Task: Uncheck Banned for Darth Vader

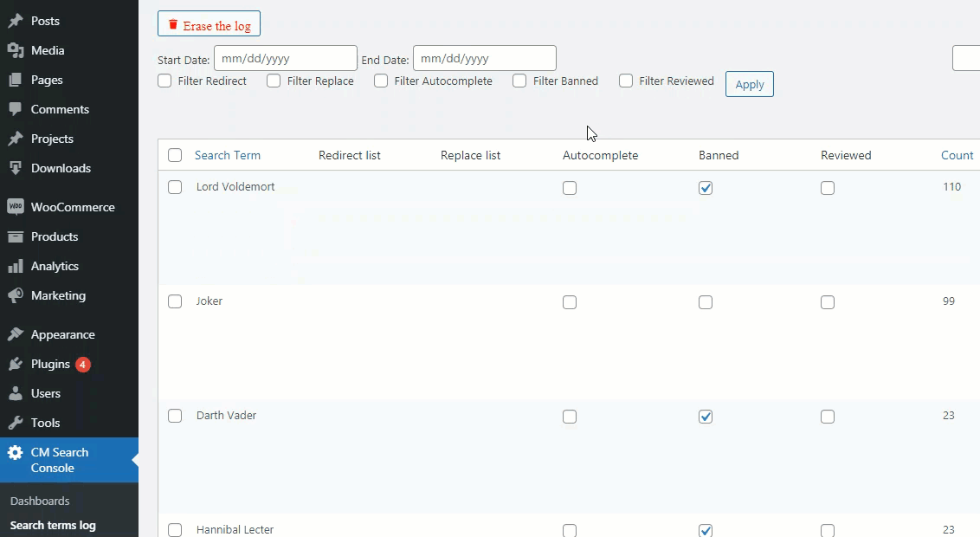Action: tap(706, 417)
